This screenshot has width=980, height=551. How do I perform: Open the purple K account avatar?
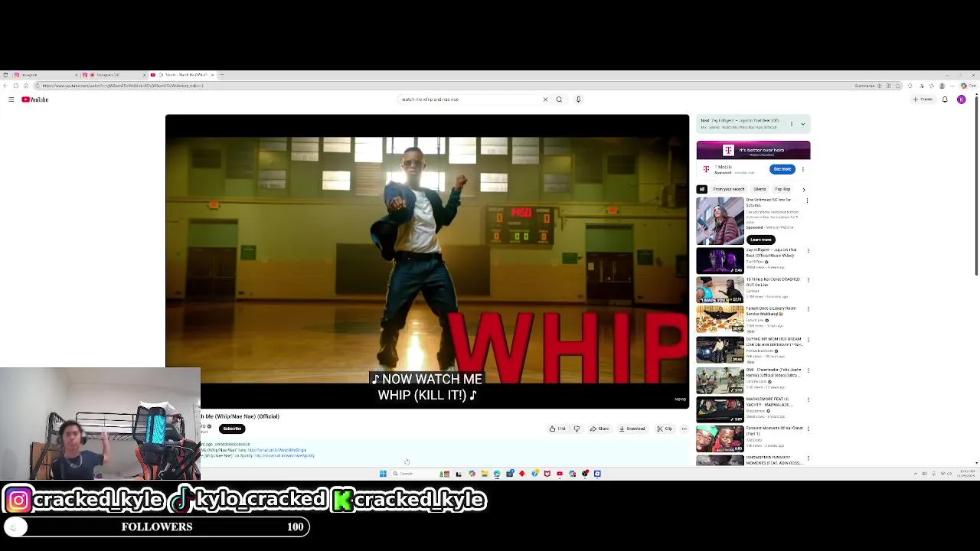961,99
